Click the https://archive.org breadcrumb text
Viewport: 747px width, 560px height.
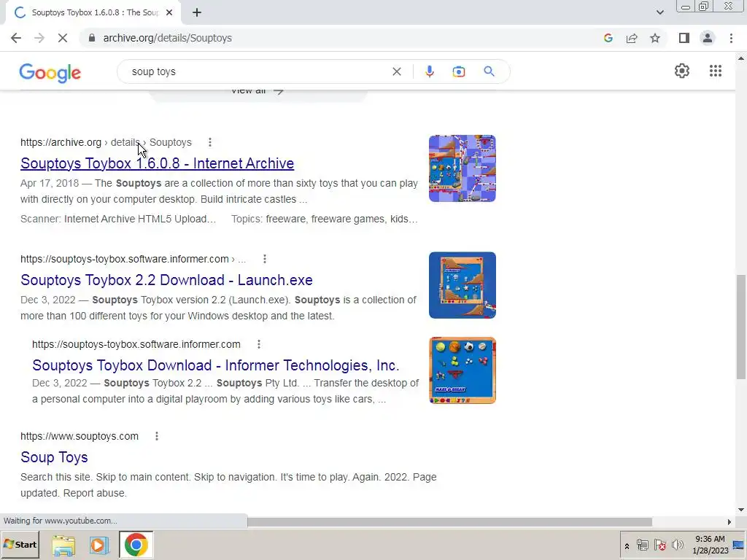61,142
